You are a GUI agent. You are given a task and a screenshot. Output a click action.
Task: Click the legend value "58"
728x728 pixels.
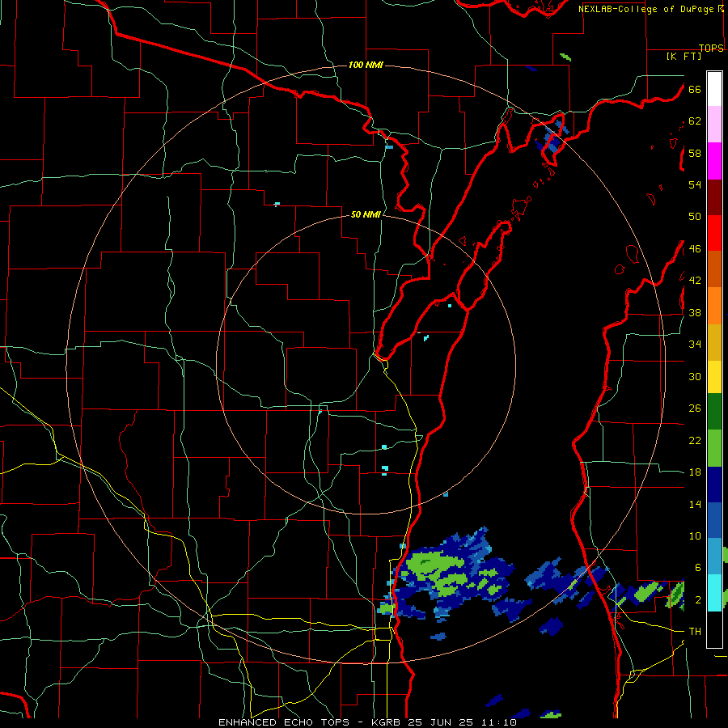click(695, 153)
